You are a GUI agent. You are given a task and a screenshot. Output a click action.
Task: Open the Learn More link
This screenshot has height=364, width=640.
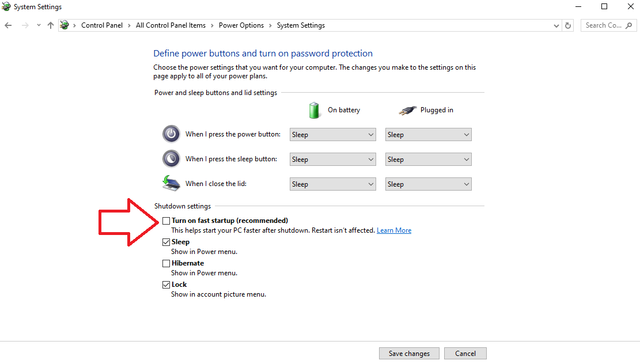[x=394, y=230]
